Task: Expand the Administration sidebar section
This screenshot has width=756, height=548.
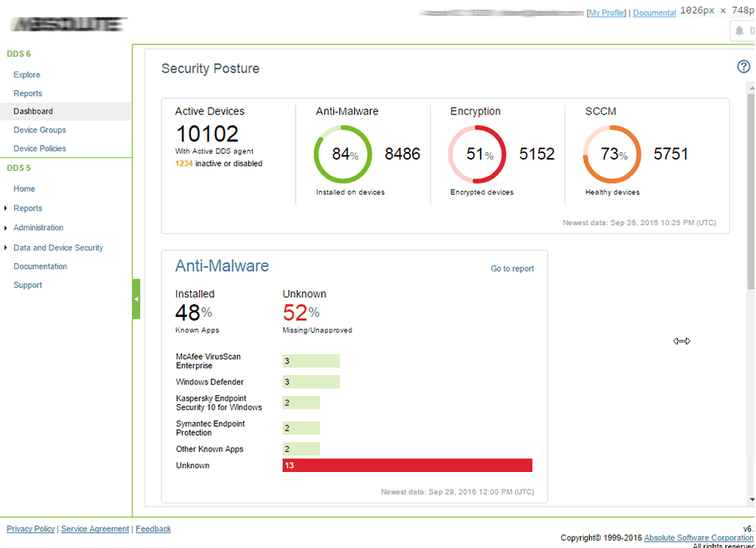Action: pyautogui.click(x=38, y=227)
